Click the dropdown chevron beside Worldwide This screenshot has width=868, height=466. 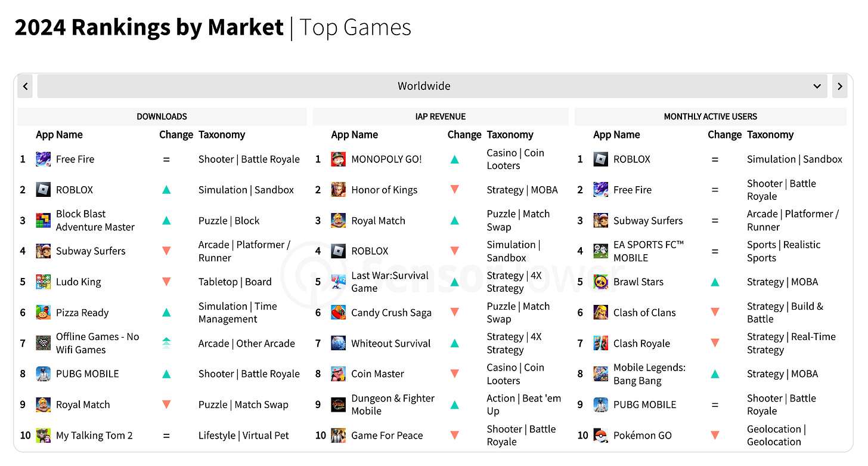coord(817,86)
